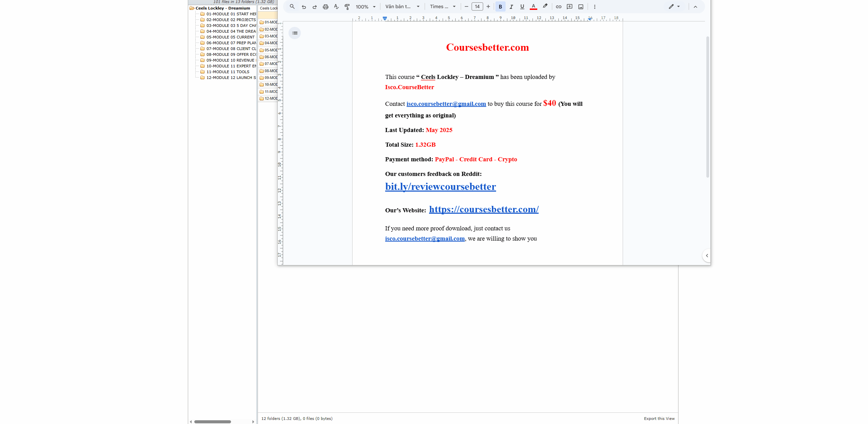Image resolution: width=868 pixels, height=424 pixels.
Task: Click the search magnifier icon in toolbar
Action: [x=292, y=6]
